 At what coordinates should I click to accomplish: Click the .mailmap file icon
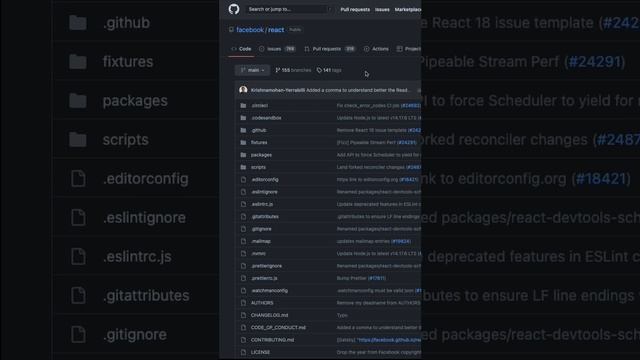(243, 241)
